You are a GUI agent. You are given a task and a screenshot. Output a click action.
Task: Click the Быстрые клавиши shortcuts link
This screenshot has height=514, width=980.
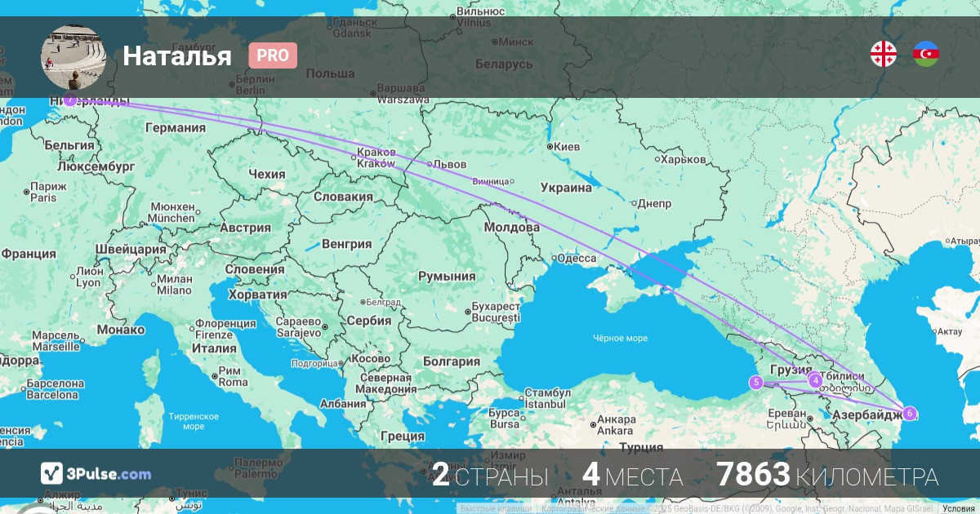tap(496, 509)
